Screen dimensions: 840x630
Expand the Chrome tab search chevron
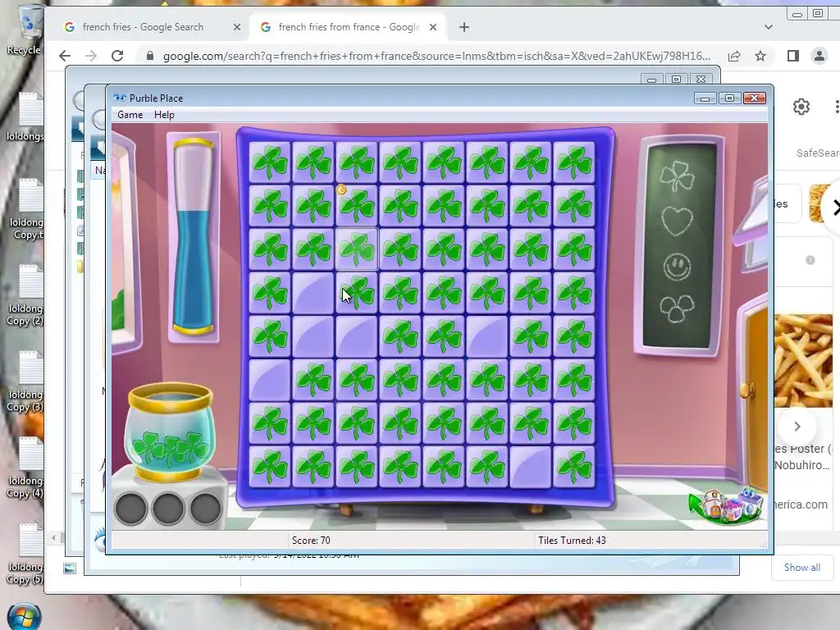tap(768, 27)
